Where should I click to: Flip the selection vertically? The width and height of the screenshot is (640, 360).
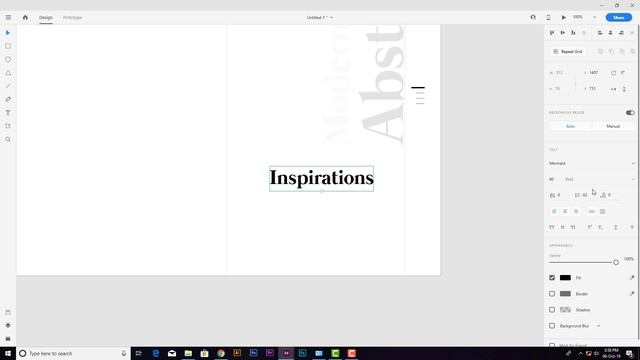pos(624,89)
